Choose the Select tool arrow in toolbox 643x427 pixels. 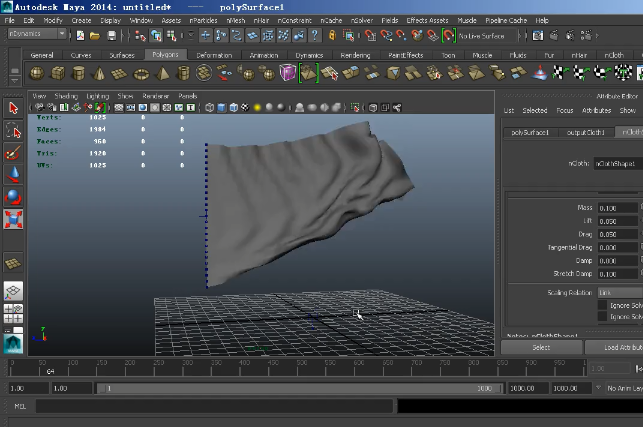pos(13,108)
